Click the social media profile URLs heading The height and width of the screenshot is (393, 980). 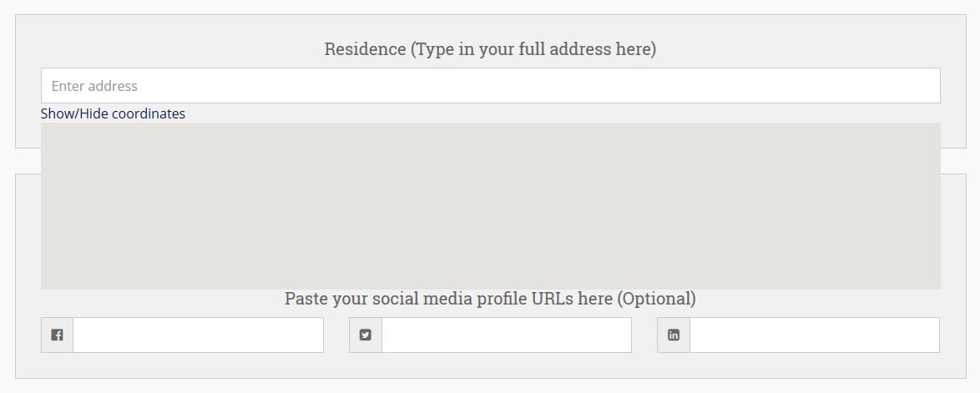(491, 299)
